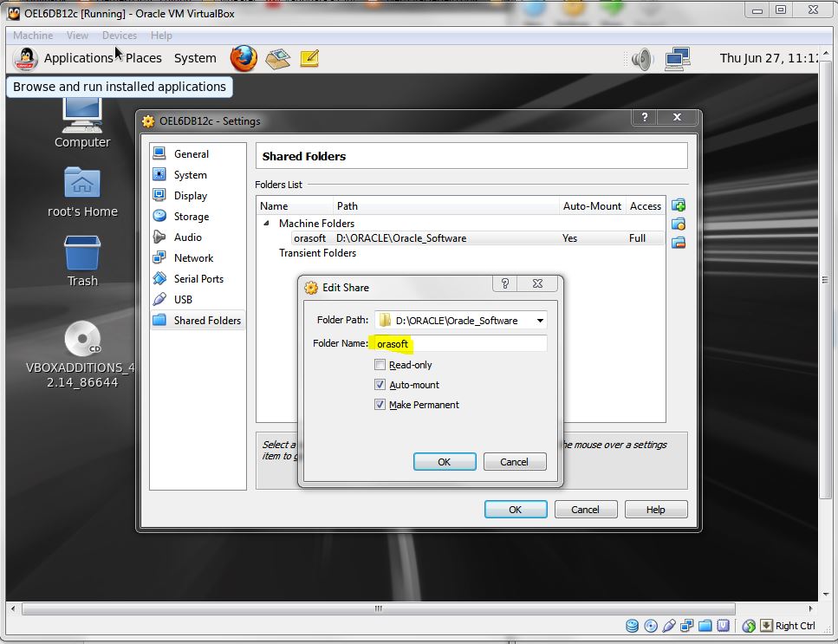Close the Edit Share dialog
The height and width of the screenshot is (644, 838).
click(537, 283)
